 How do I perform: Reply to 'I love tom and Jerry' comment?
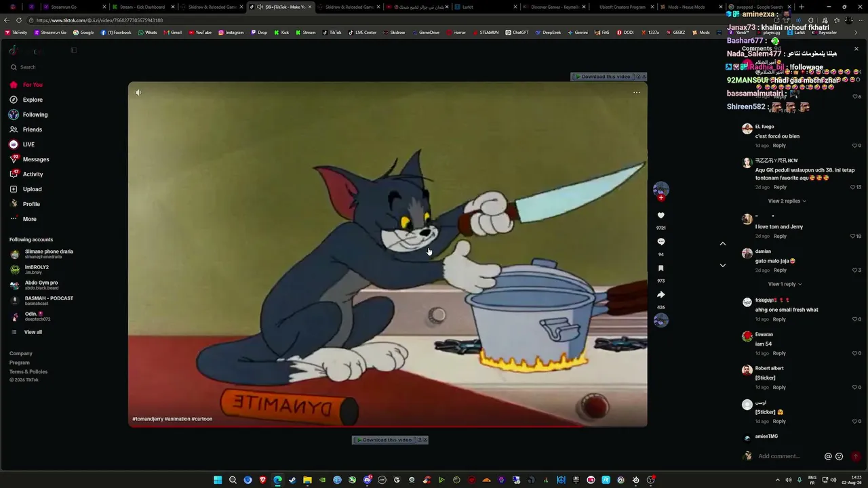coord(780,237)
